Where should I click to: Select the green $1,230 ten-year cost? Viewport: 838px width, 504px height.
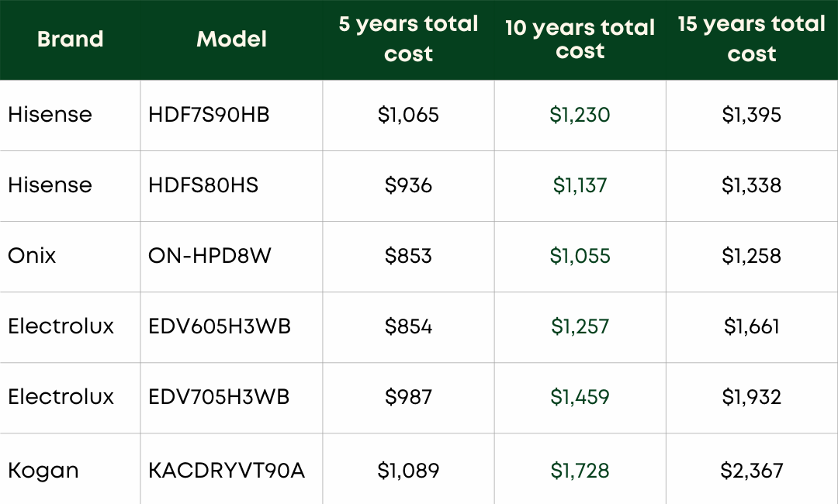tap(580, 115)
